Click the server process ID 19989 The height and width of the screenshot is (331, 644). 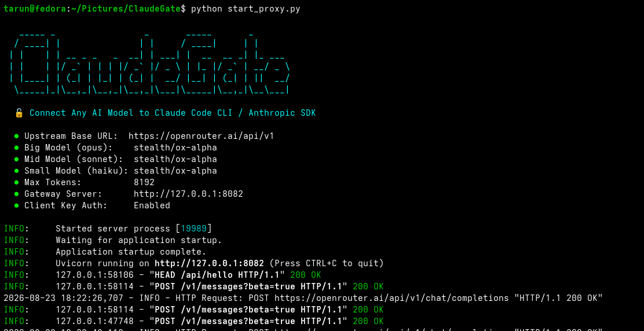(x=194, y=229)
